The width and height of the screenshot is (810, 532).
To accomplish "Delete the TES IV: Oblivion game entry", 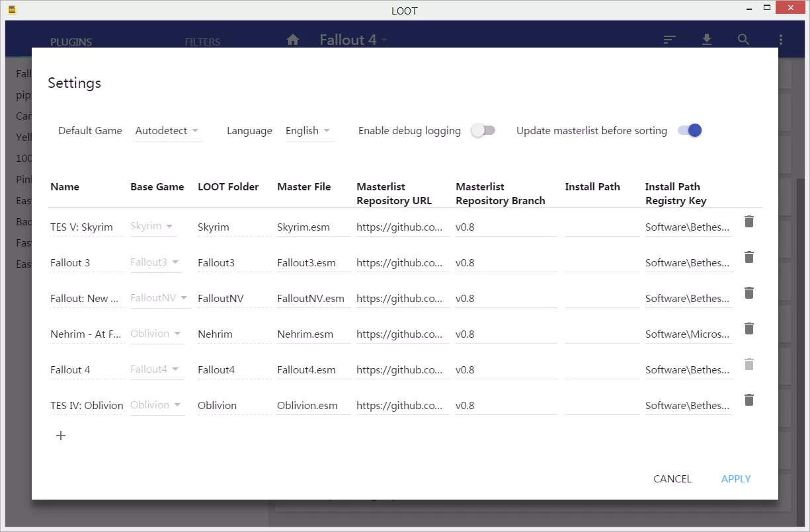I will 749,400.
